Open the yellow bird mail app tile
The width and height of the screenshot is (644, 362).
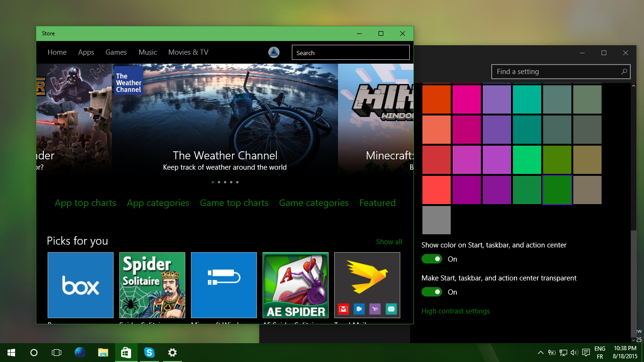(367, 285)
